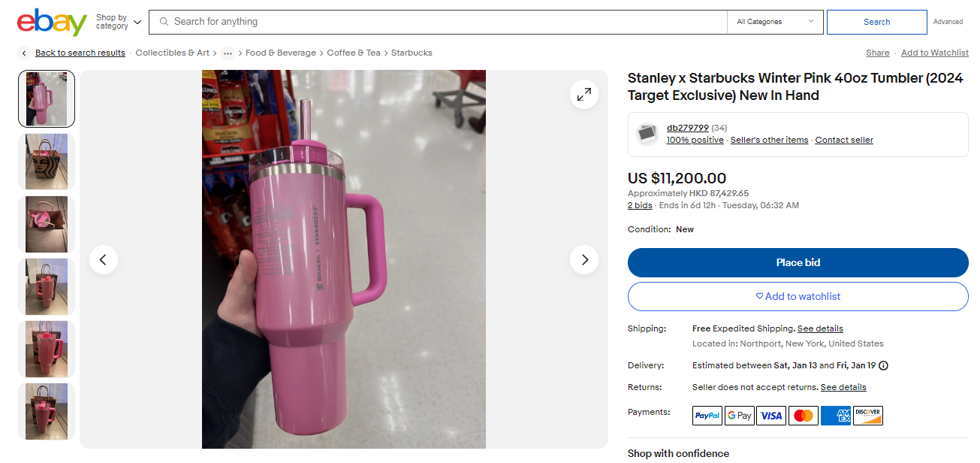
Task: Click the seller avatar image
Action: (x=647, y=135)
